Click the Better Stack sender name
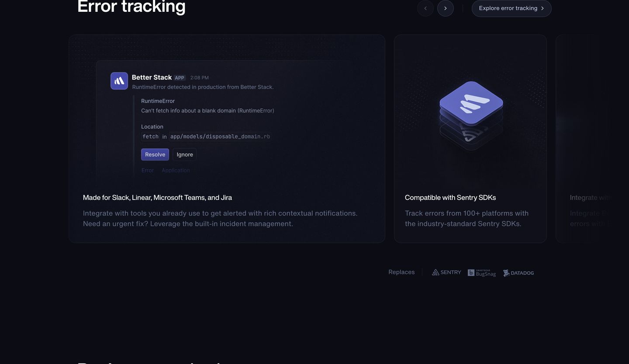The width and height of the screenshot is (629, 364). coord(152,77)
